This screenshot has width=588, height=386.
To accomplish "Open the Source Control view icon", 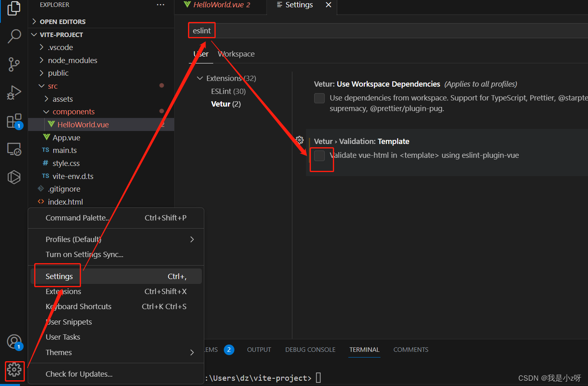I will pyautogui.click(x=14, y=64).
